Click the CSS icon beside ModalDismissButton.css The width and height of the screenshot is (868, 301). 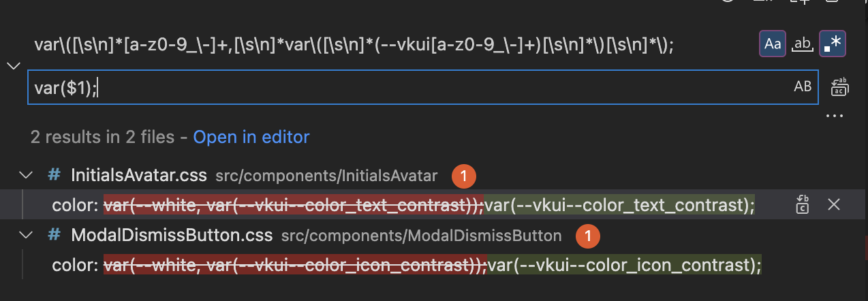pyautogui.click(x=55, y=236)
